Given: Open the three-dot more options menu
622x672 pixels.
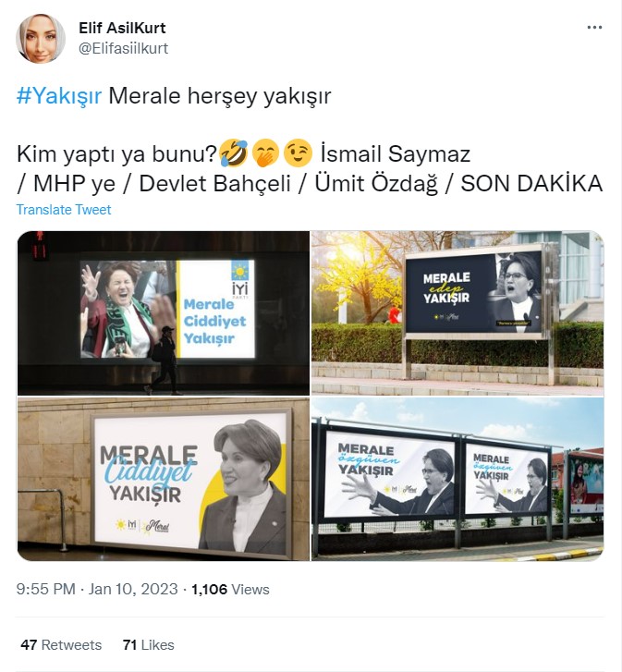Looking at the screenshot, I should click(x=594, y=28).
